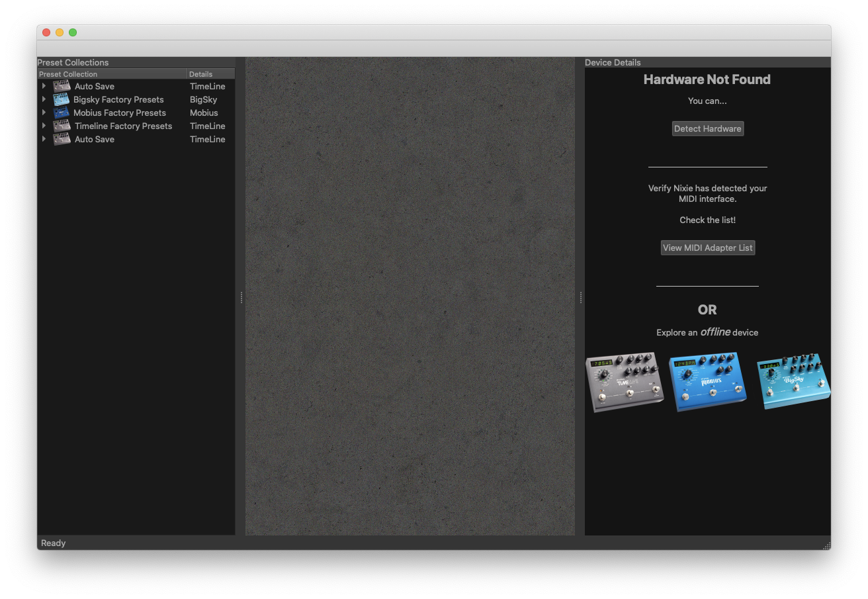Sort by the Preset Collection column header
868x599 pixels.
[x=112, y=74]
